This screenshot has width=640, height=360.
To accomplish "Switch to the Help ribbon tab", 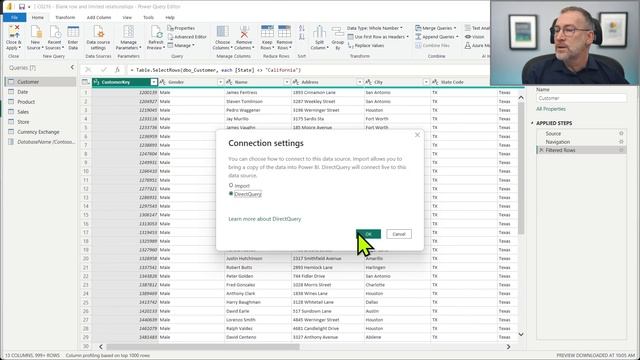I will (x=170, y=18).
